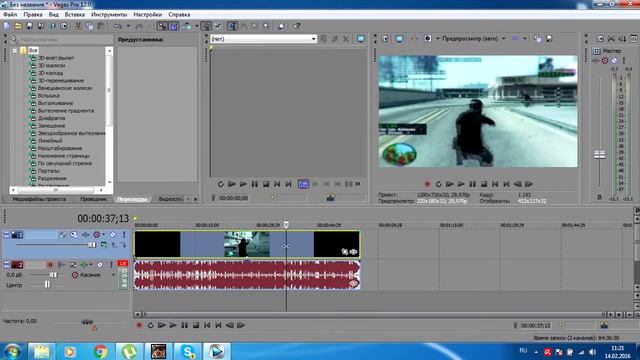Pause playback in the video preview transport
The width and height of the screenshot is (640, 360).
pyautogui.click(x=472, y=184)
